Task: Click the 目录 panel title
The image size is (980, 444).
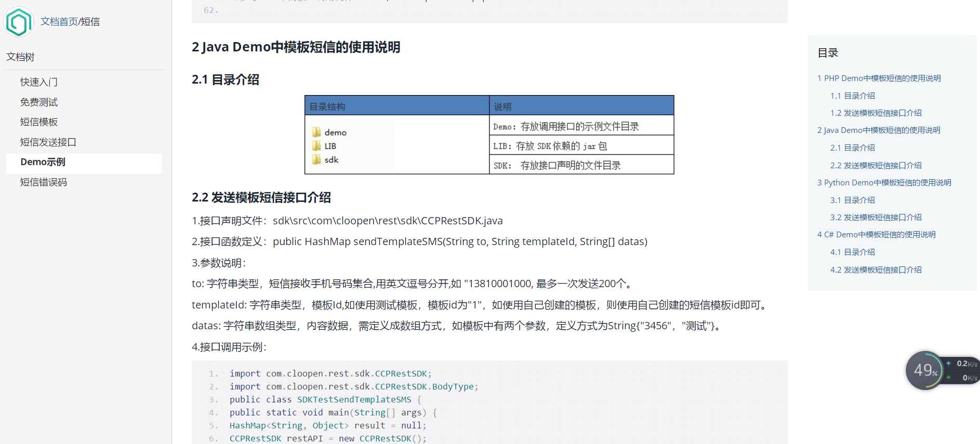Action: point(828,53)
